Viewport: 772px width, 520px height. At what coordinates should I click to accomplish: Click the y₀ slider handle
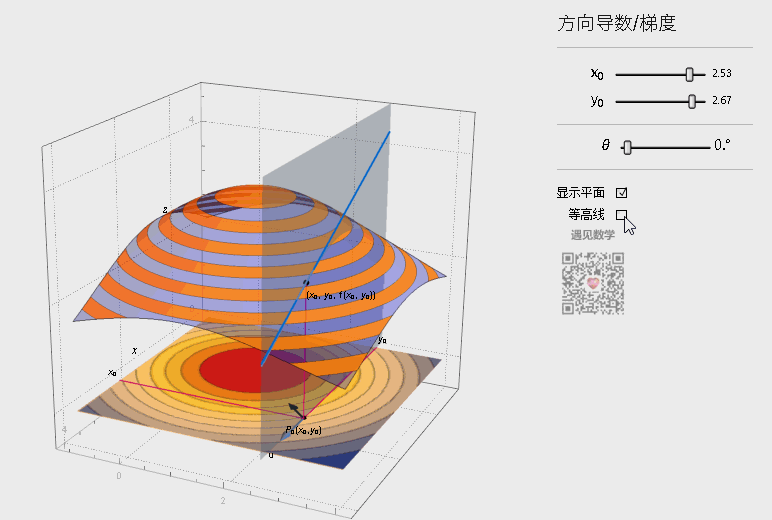click(x=692, y=101)
